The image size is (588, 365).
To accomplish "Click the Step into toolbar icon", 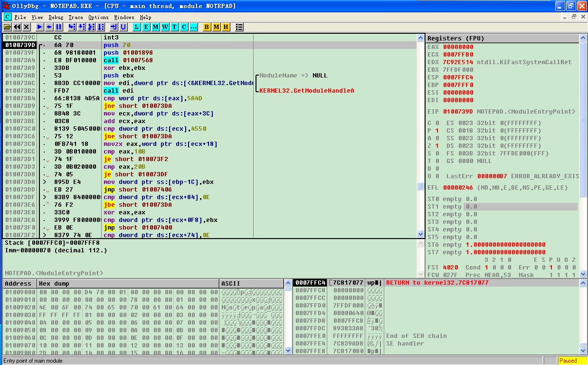I will click(72, 27).
